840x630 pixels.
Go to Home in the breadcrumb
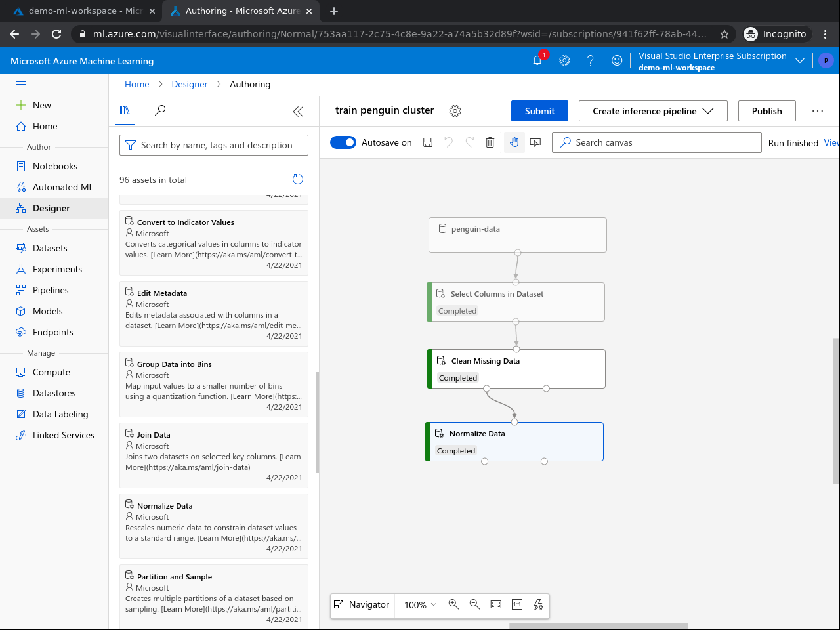click(136, 84)
